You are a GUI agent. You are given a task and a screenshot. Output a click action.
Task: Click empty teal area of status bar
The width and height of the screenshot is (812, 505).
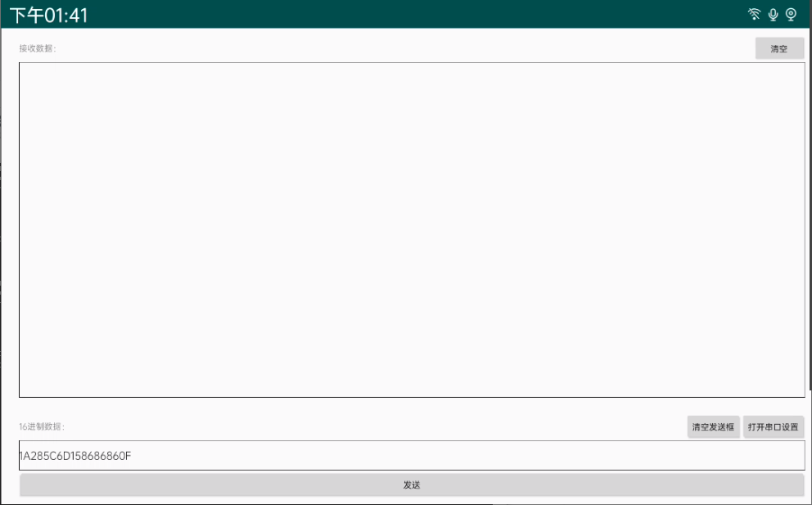(x=414, y=15)
